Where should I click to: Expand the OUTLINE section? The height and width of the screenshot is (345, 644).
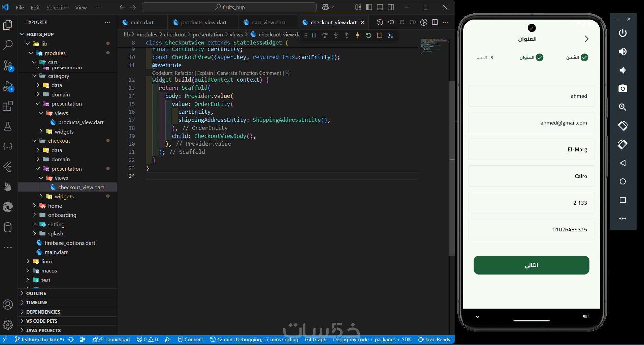point(36,293)
